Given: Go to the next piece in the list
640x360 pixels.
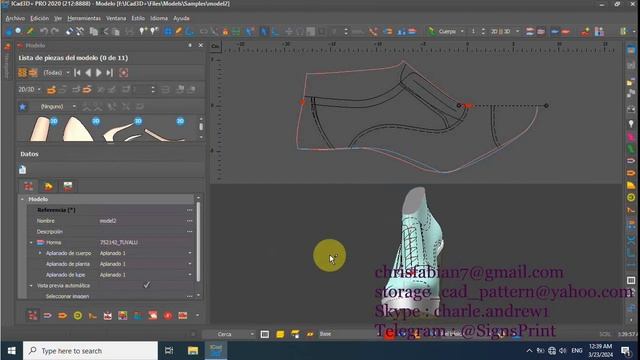Looking at the screenshot, I should coord(98,73).
